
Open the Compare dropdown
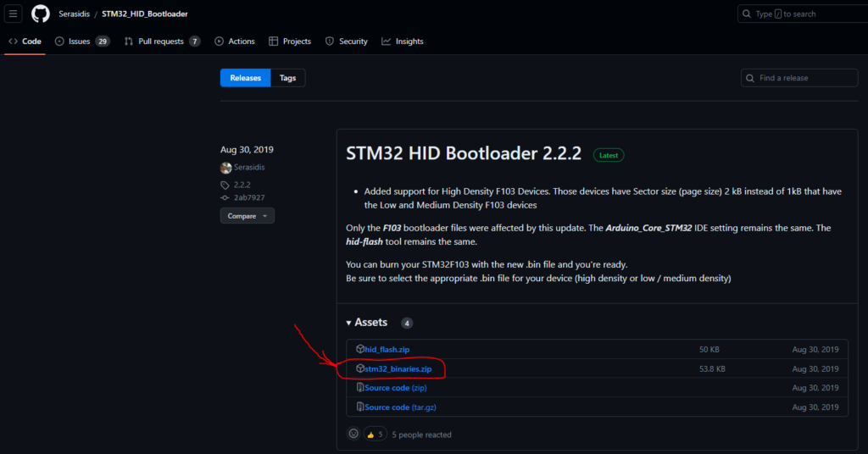(x=248, y=216)
